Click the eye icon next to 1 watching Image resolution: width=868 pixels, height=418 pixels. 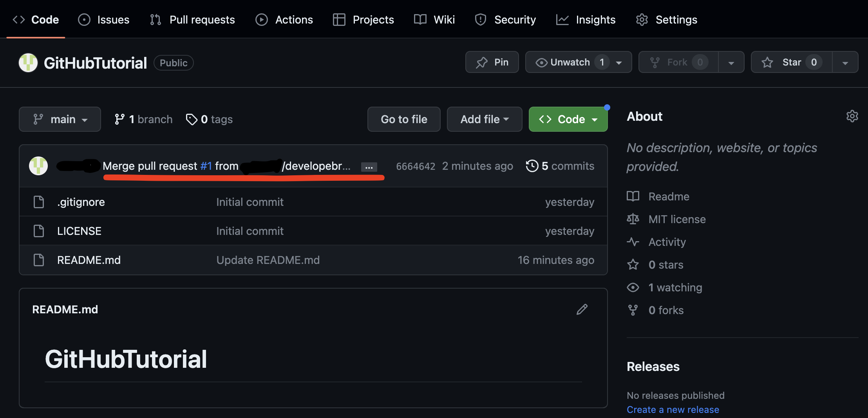coord(633,287)
